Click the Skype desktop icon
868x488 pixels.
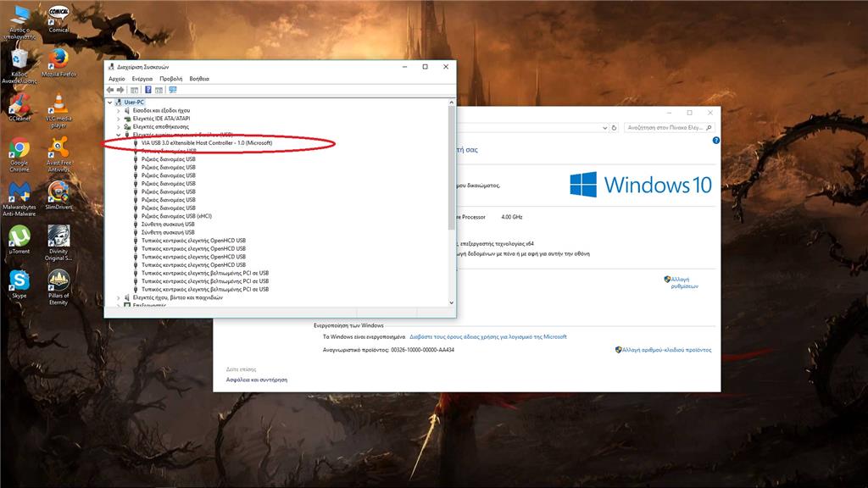point(19,285)
